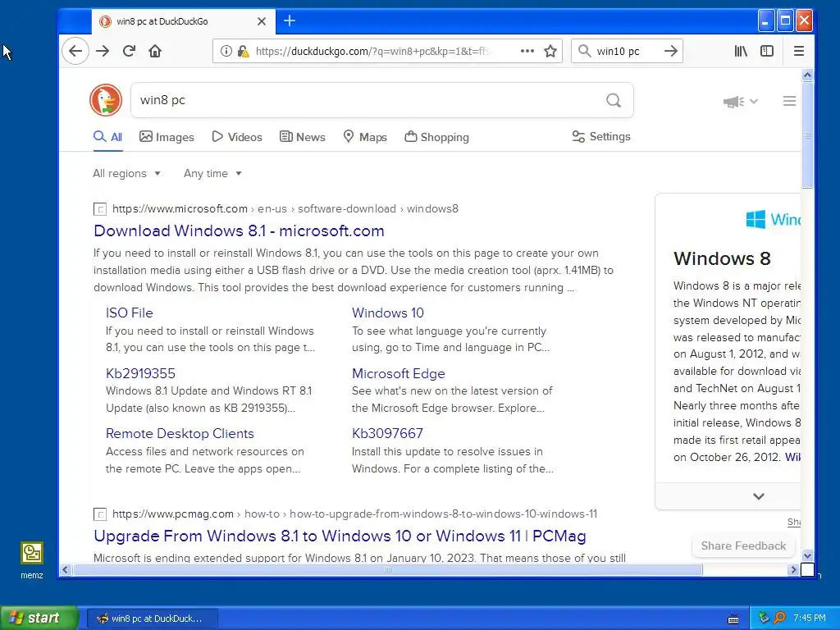This screenshot has height=630, width=840.
Task: Open the ISO File sublink
Action: pyautogui.click(x=129, y=313)
